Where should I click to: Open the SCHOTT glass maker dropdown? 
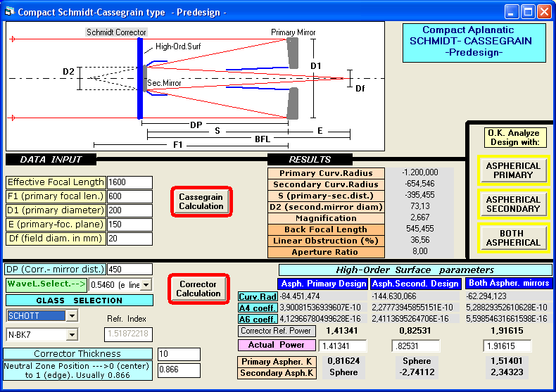pos(72,315)
